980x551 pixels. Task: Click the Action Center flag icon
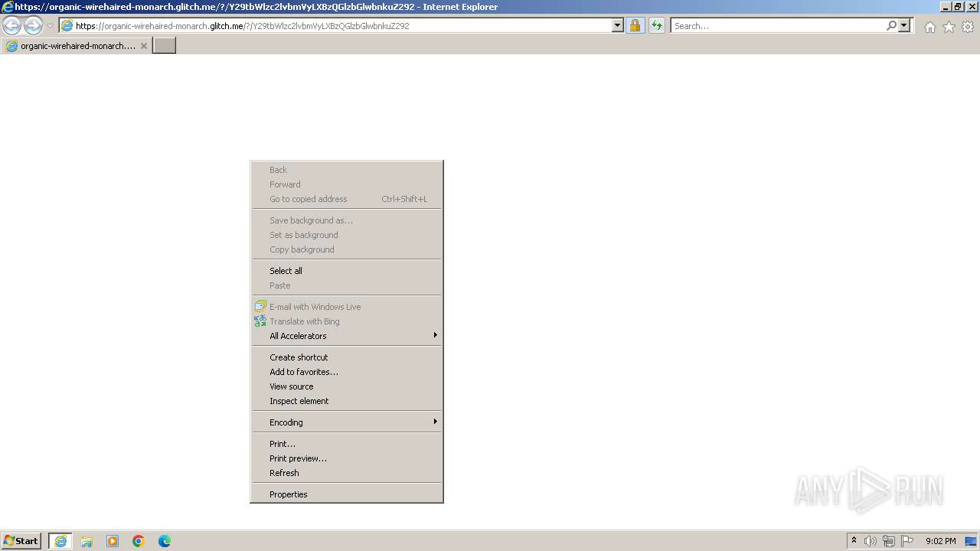907,541
